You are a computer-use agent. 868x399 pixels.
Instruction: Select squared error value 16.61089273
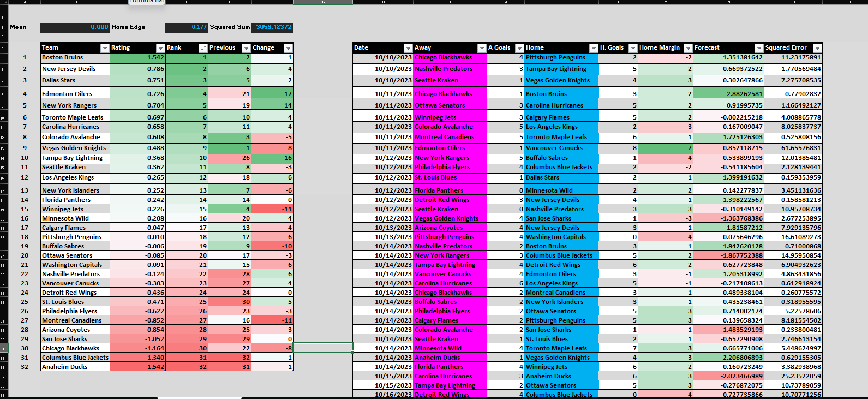tap(793, 237)
